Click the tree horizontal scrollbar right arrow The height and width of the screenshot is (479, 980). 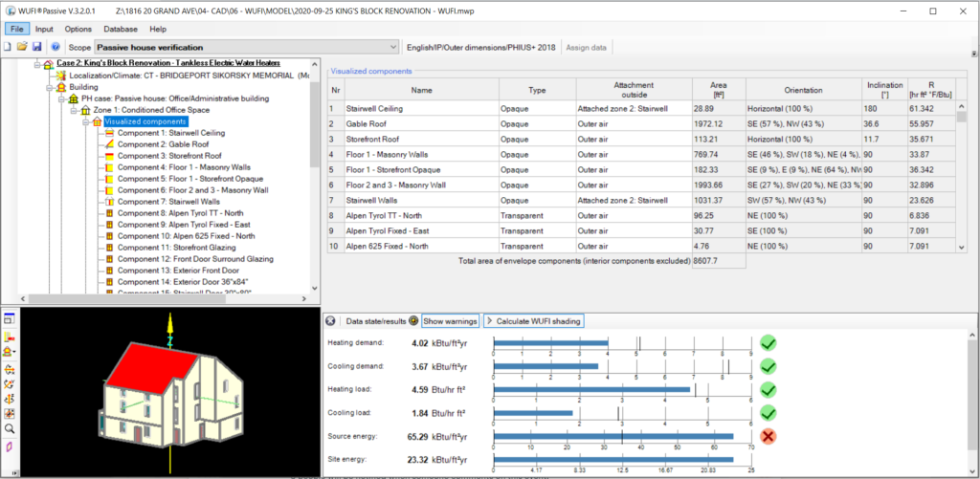[304, 299]
